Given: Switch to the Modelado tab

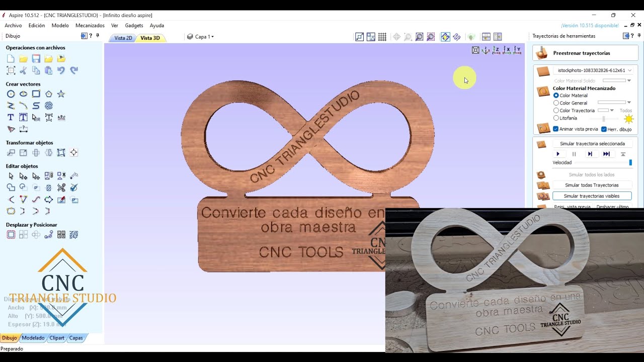Looking at the screenshot, I should pyautogui.click(x=33, y=338).
